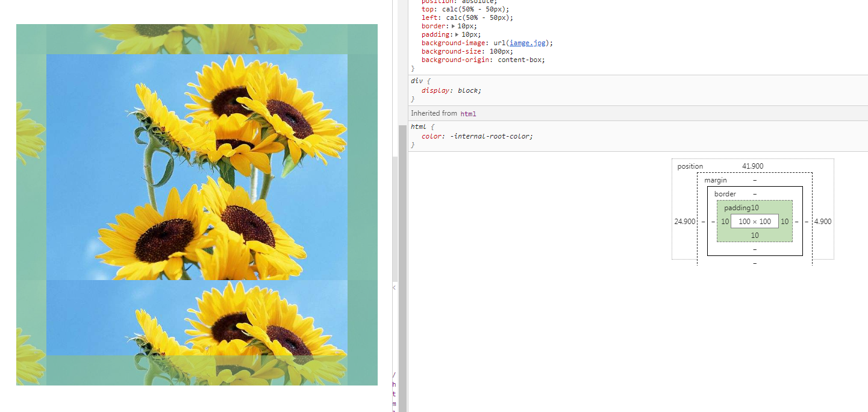Follow the html link after Inherited from

pyautogui.click(x=468, y=113)
